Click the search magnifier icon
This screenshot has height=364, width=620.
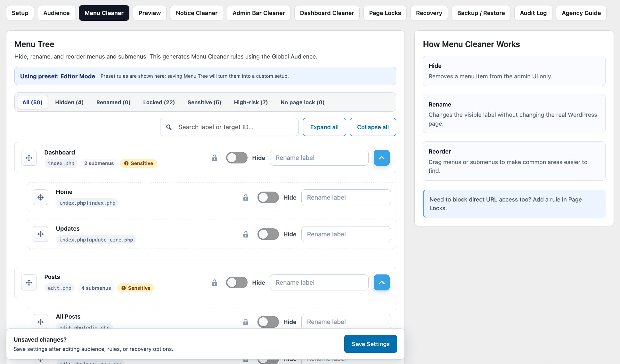click(x=169, y=127)
